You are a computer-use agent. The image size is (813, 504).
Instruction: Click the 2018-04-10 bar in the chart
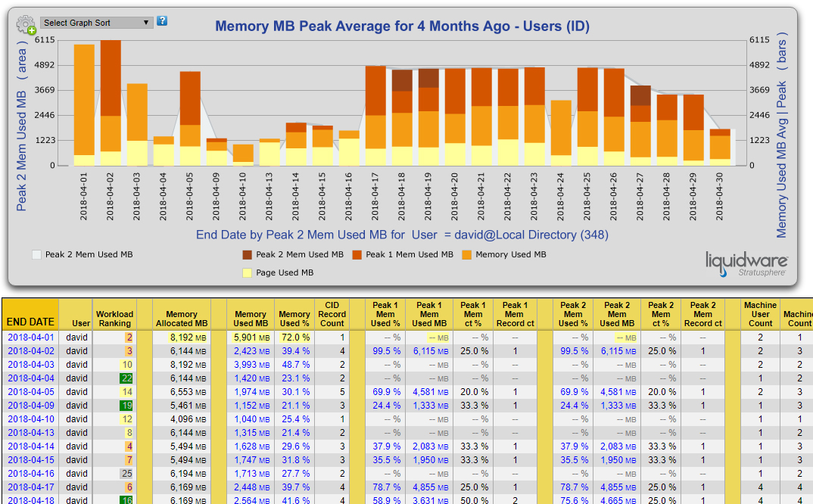243,155
